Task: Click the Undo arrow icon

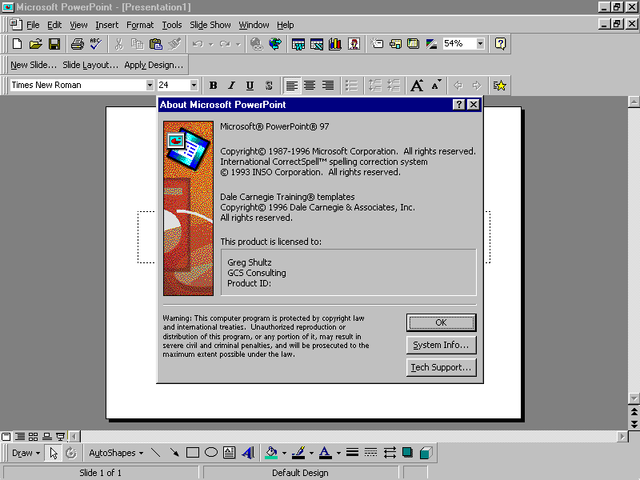Action: (x=198, y=44)
